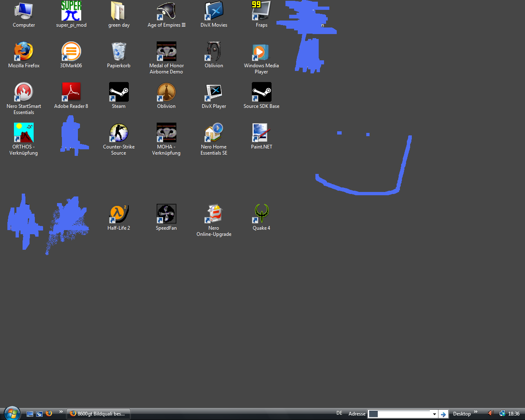Click Switch between windows quick launch icon
The image size is (525, 420).
point(39,414)
